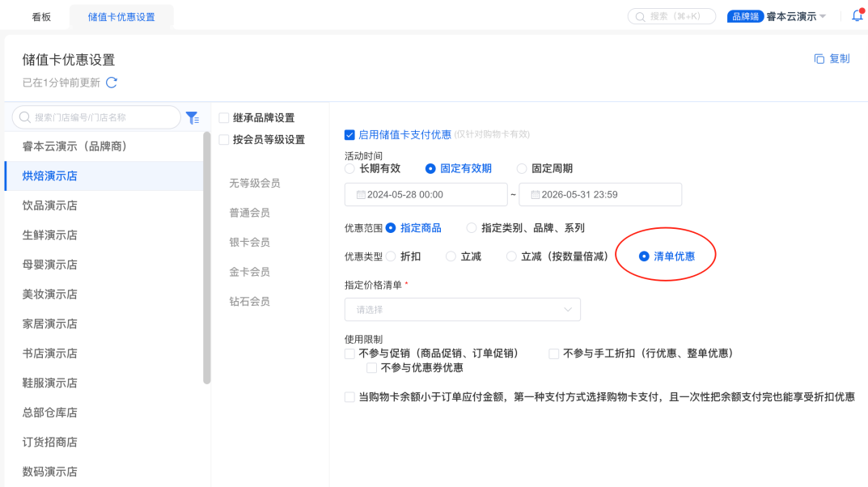Viewport: 868px width, 487px height.
Task: Check 不参与优惠券优惠 option
Action: click(x=372, y=368)
